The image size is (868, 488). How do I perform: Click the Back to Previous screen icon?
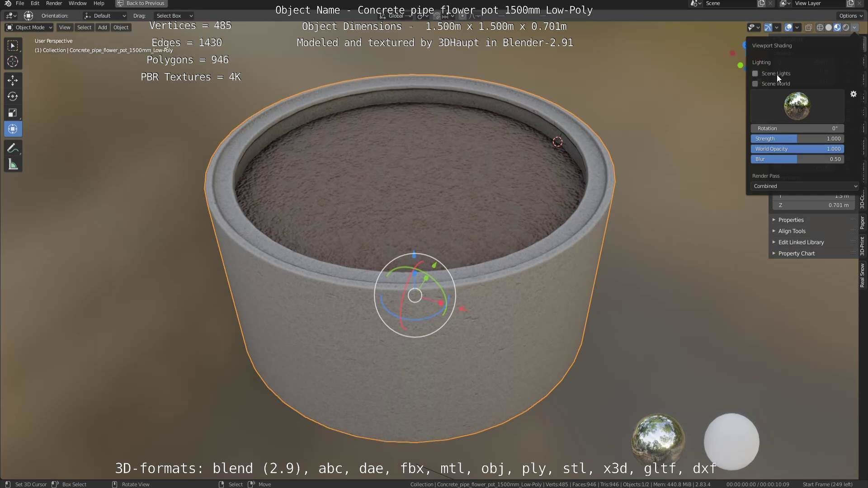120,3
